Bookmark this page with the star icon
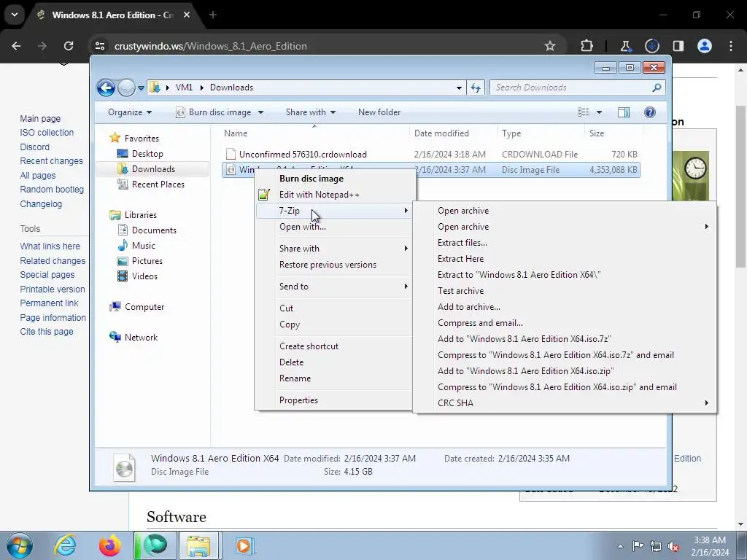Image resolution: width=747 pixels, height=560 pixels. coord(550,46)
